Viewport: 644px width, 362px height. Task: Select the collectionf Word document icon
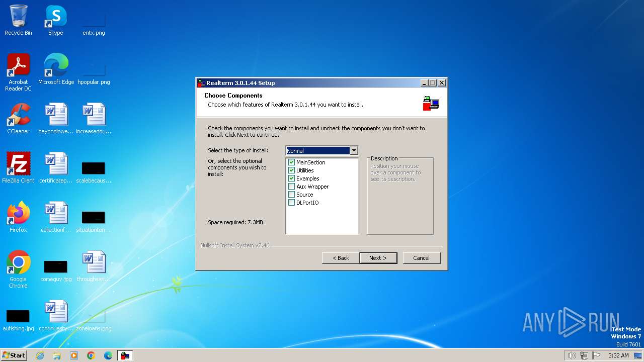point(56,217)
